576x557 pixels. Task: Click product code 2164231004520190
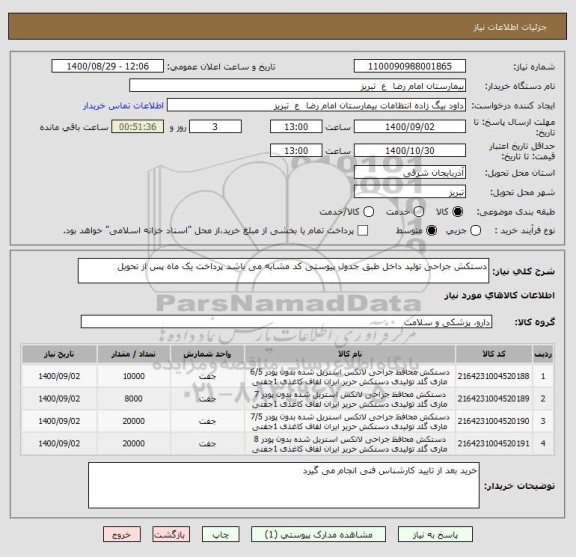pyautogui.click(x=493, y=421)
